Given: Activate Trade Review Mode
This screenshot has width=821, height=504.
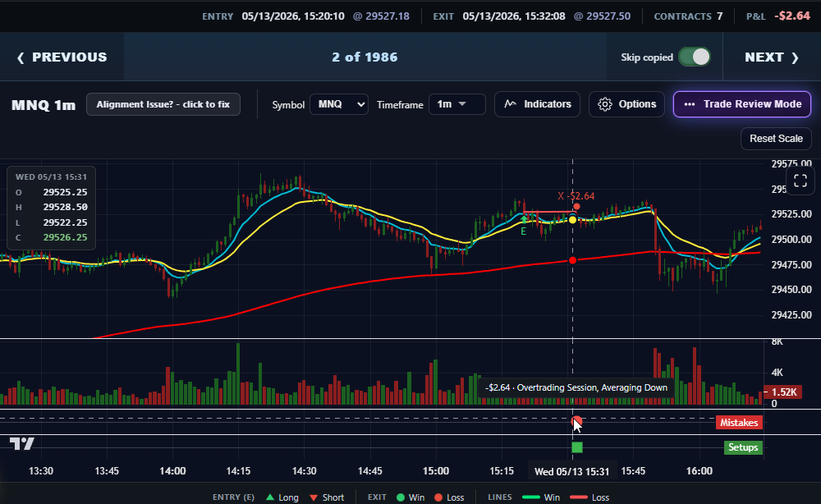Looking at the screenshot, I should click(x=742, y=104).
